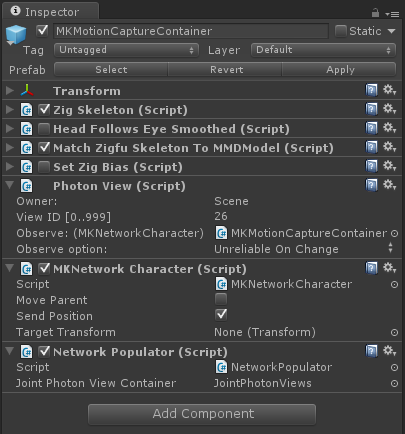Expand the Transform component foldout

[x=10, y=90]
